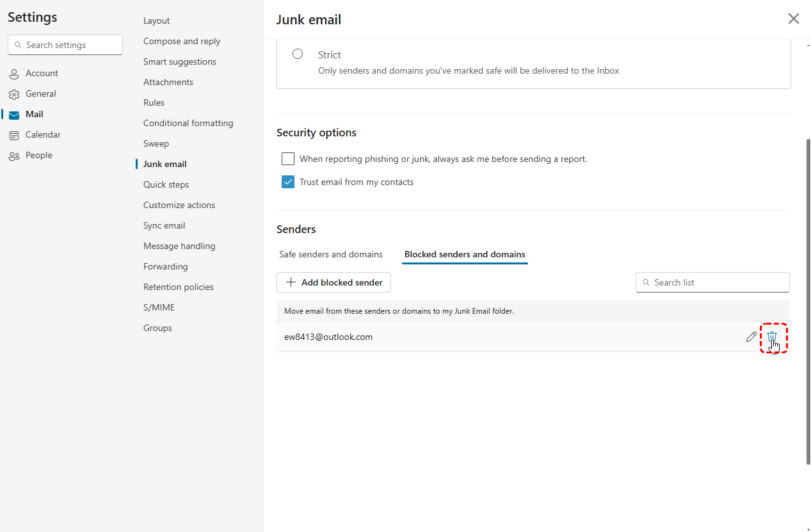Enable always ask before sending report checkbox

pos(288,159)
